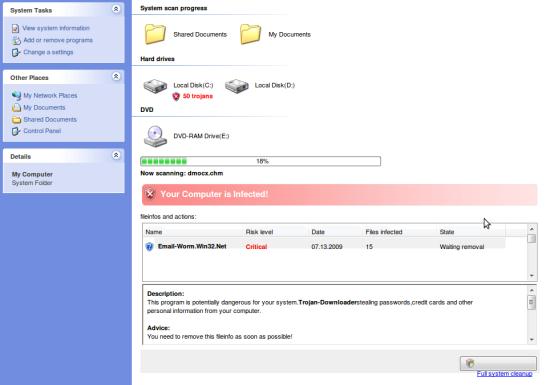Collapse the System Tasks panel

[x=116, y=9]
